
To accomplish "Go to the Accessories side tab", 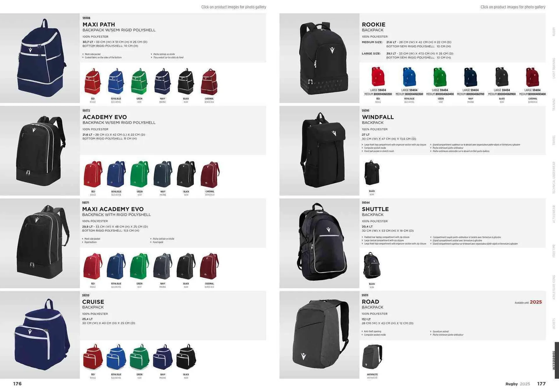I will tap(554, 360).
